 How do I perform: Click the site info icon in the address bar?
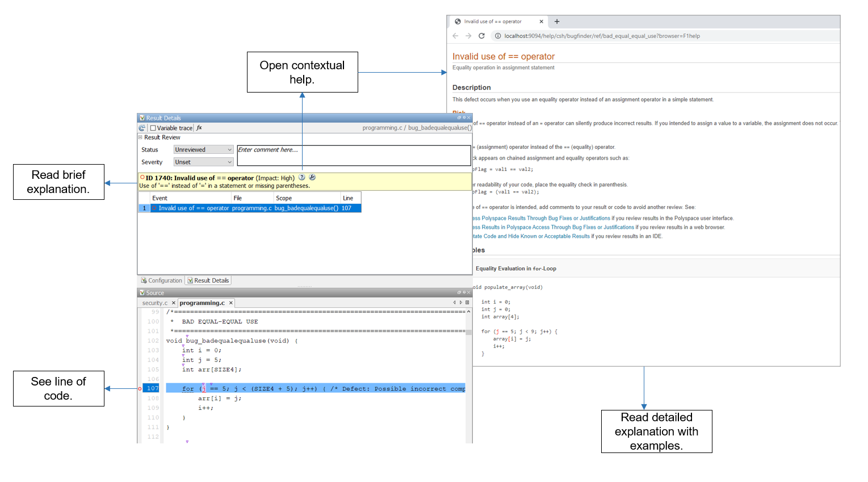[x=497, y=36]
